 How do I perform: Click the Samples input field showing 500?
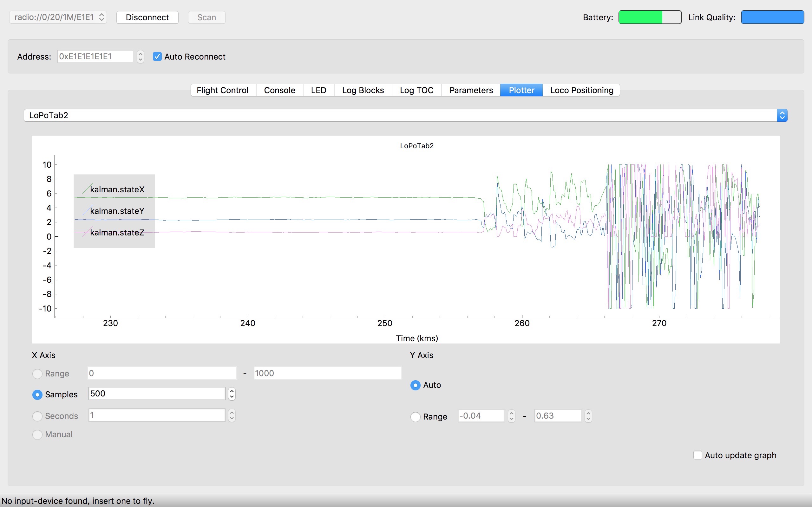(156, 394)
